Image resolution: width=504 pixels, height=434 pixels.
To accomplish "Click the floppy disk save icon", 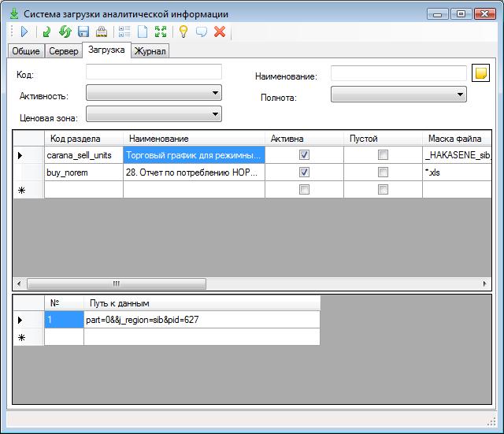I will (x=83, y=32).
